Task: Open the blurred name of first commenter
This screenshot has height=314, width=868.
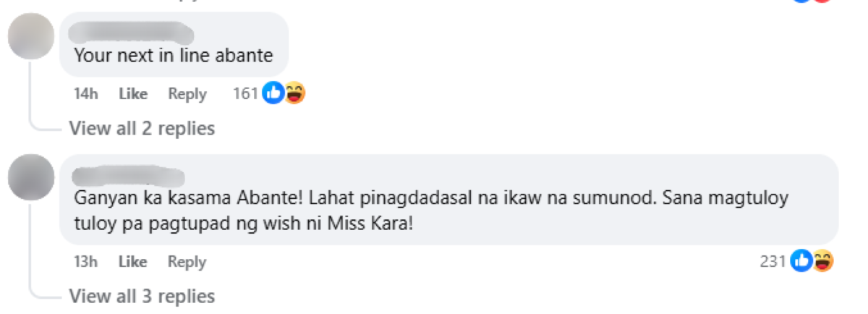Action: [x=134, y=32]
